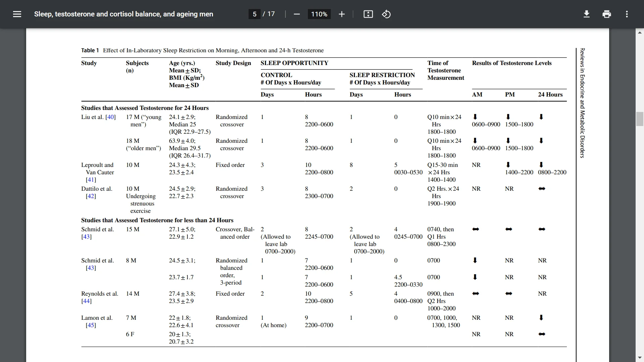Click 'Studies that Assessed Testosterone for 24 Hours'
Screen dimensions: 644x362
pos(145,108)
